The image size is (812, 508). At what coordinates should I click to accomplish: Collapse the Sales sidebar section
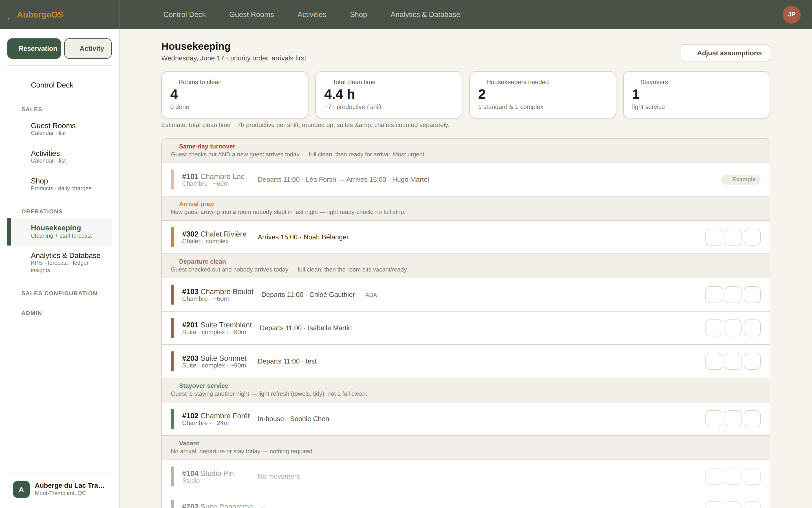(32, 109)
